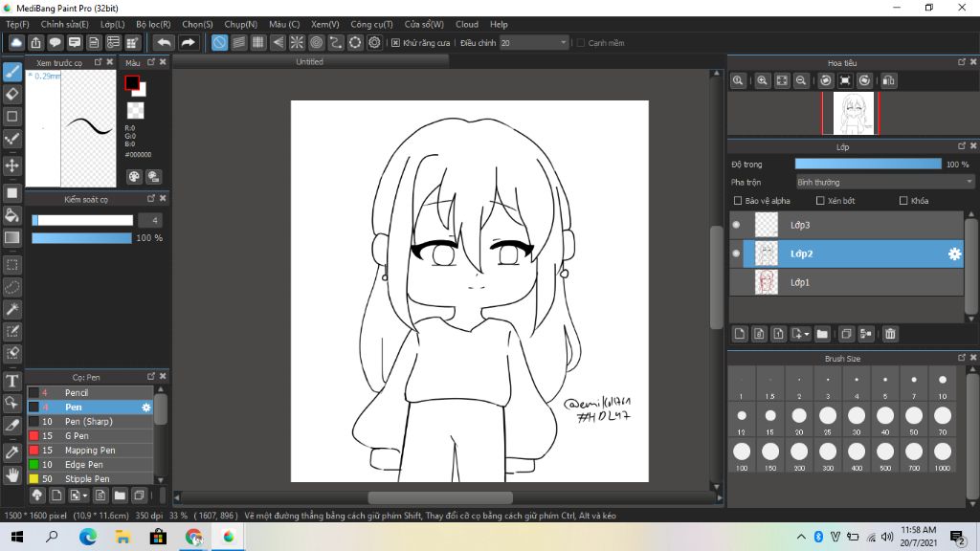Select the Magic Wand tool
This screenshot has width=980, height=551.
12,309
